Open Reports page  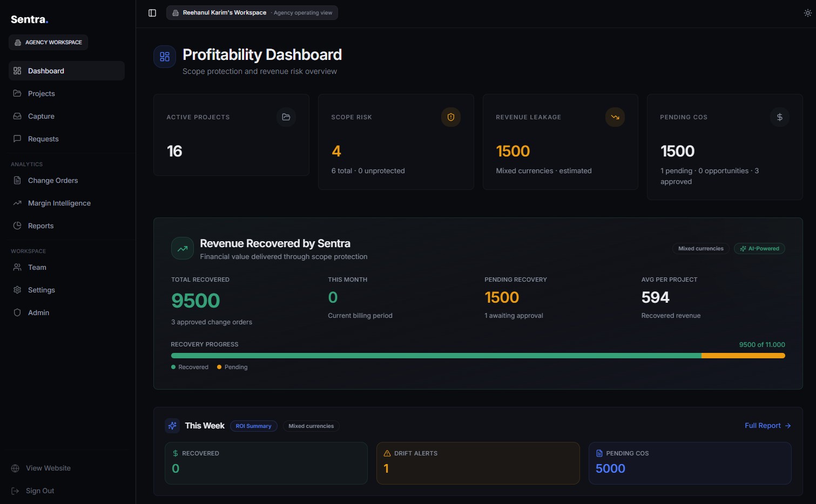tap(66, 226)
